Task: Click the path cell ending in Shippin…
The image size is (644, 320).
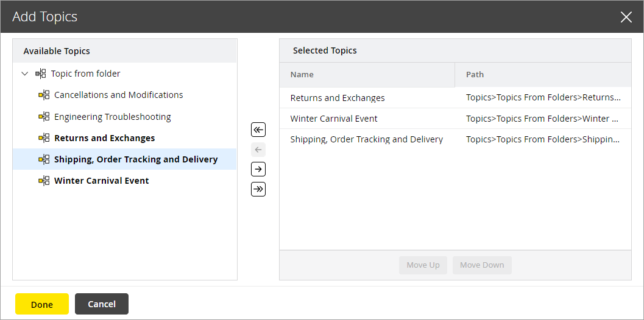Action: click(x=543, y=139)
